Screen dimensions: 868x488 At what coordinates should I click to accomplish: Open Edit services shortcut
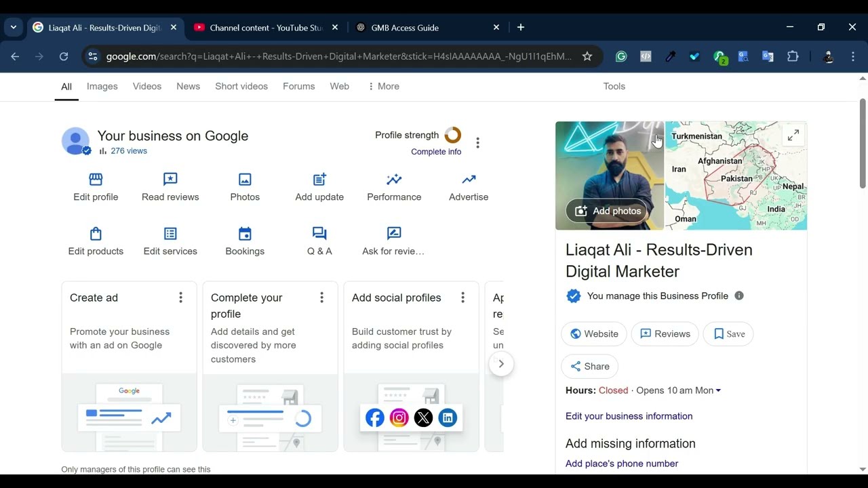170,241
